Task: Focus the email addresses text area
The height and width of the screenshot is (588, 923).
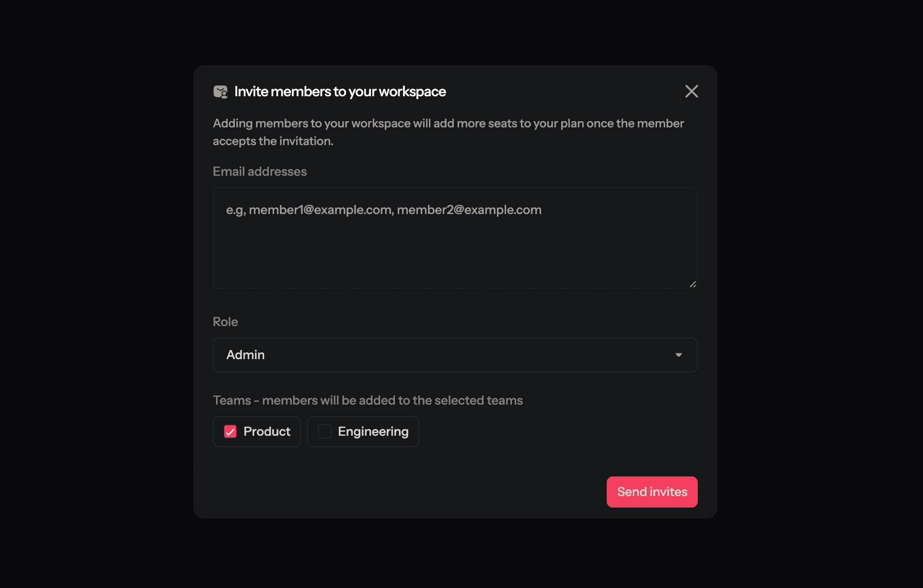Action: tap(454, 249)
